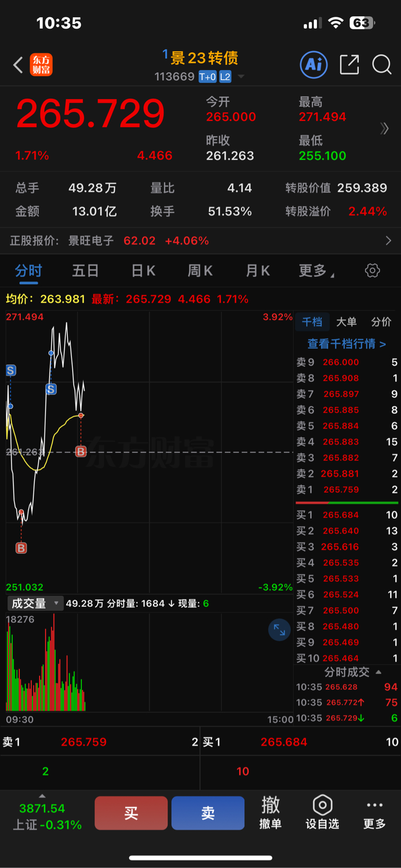Switch to the 周K chart tab
This screenshot has width=401, height=868.
tap(200, 271)
